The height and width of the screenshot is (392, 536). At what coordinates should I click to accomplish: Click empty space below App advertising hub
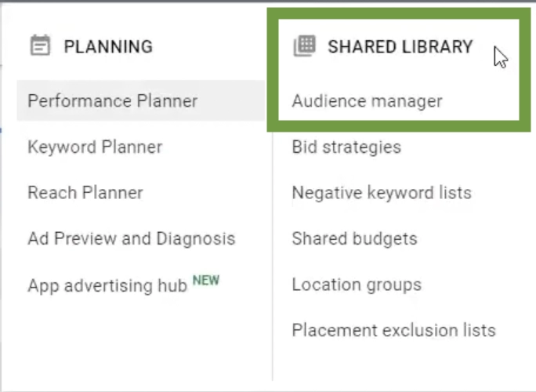click(x=136, y=342)
